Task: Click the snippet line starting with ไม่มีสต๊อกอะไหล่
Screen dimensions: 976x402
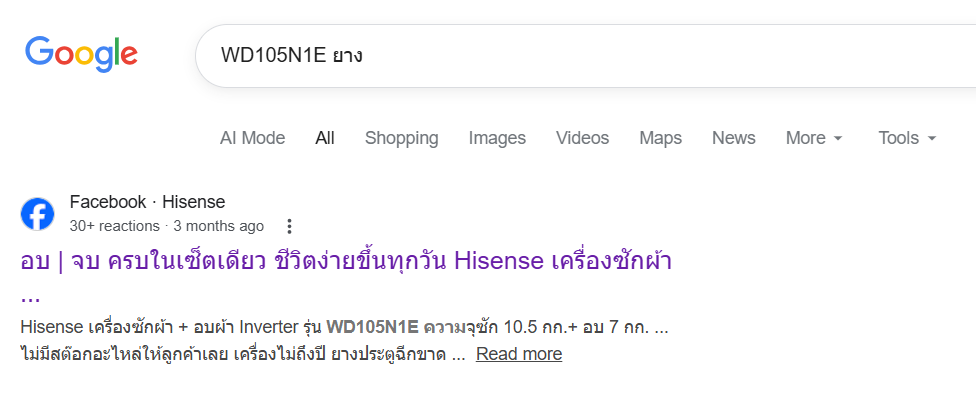Action: point(240,354)
